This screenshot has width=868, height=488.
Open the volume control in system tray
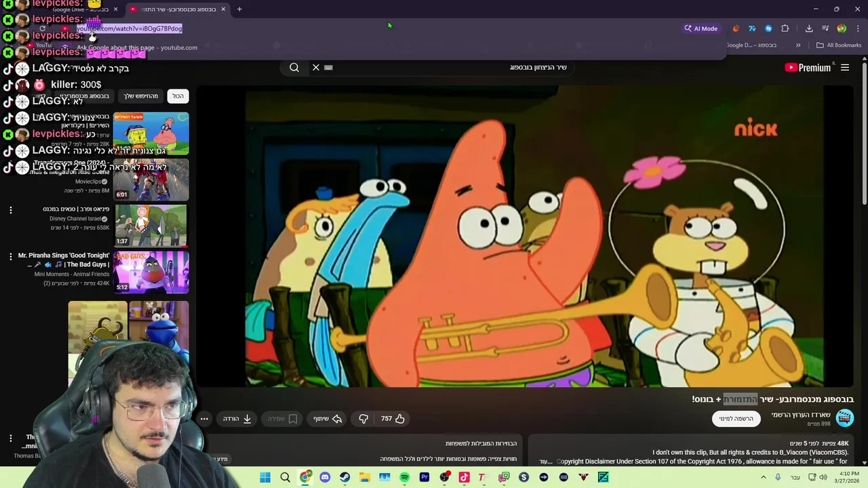pos(824,477)
